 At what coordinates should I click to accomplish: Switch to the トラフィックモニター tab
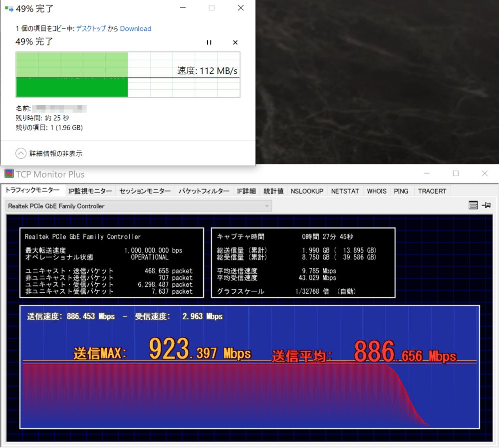point(32,190)
